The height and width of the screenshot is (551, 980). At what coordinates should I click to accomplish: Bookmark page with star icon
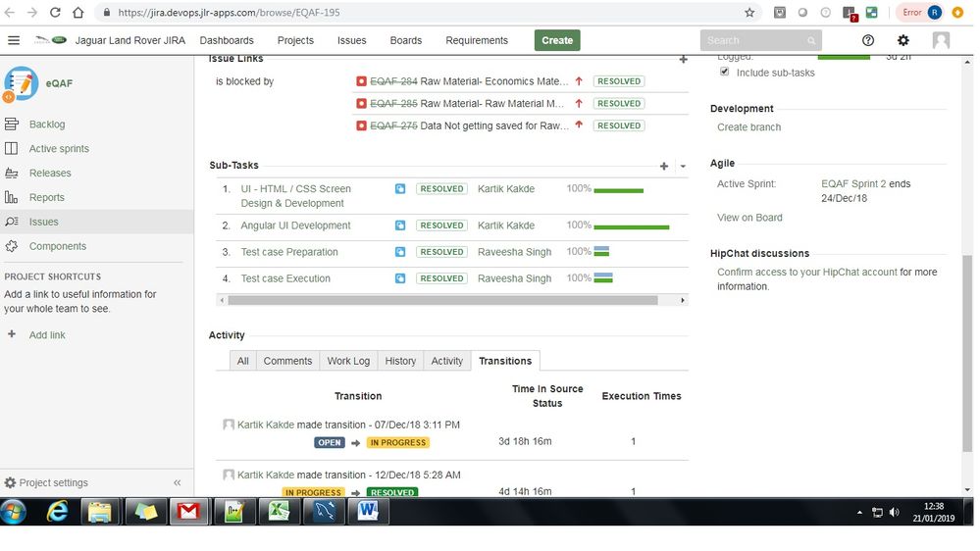click(x=749, y=13)
